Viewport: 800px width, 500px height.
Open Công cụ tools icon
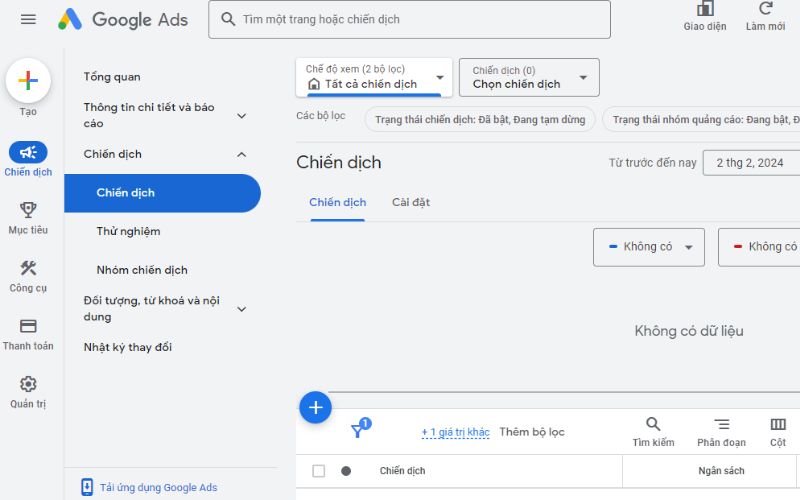pyautogui.click(x=28, y=268)
